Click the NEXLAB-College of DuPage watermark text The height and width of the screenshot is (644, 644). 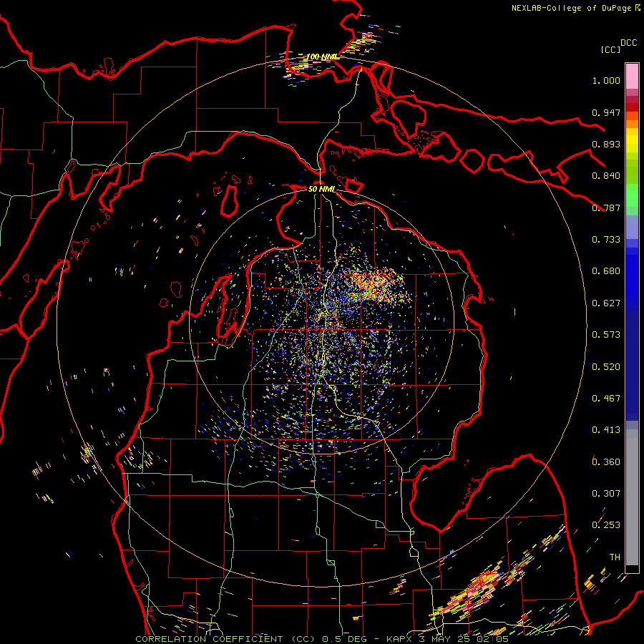click(571, 8)
